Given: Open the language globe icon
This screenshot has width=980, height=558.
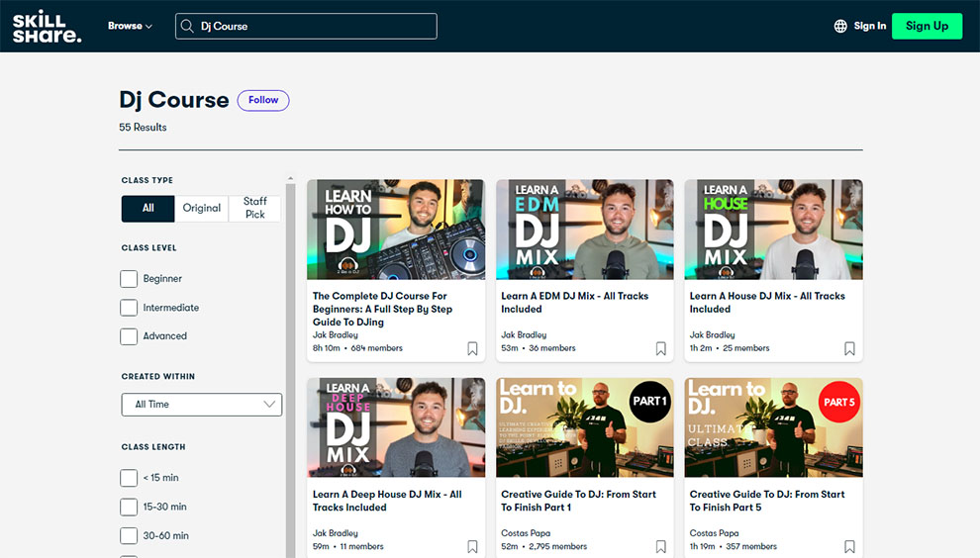Looking at the screenshot, I should [x=840, y=27].
